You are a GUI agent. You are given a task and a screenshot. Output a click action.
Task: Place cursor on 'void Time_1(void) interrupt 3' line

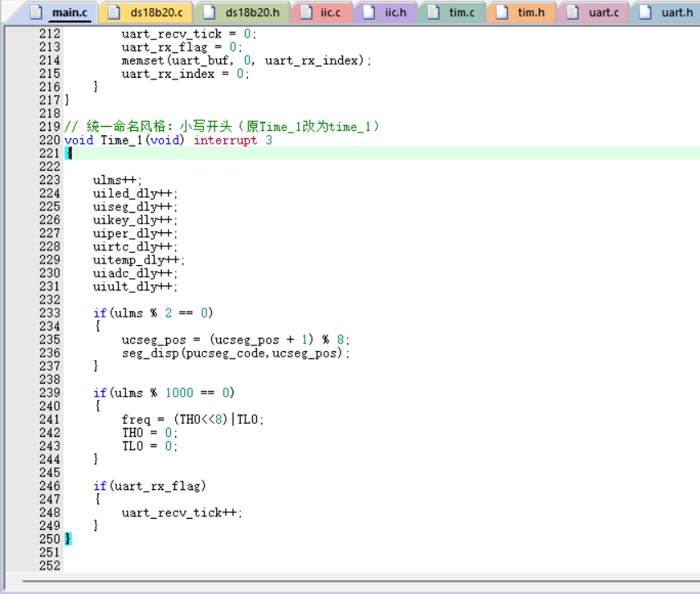169,140
